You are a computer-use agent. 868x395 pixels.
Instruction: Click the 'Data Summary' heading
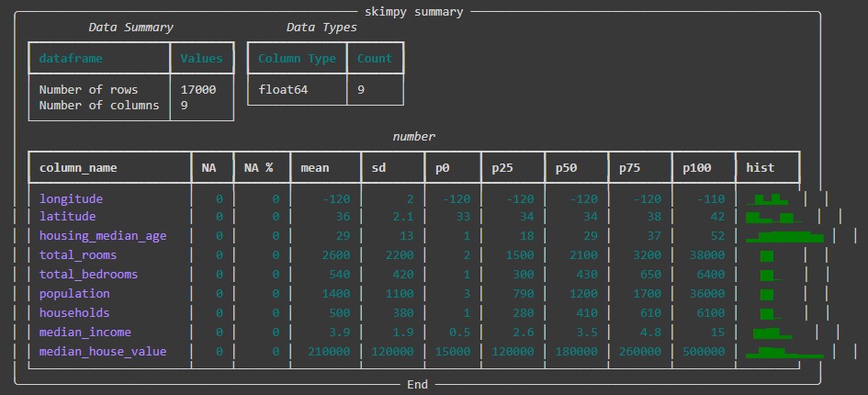point(130,28)
